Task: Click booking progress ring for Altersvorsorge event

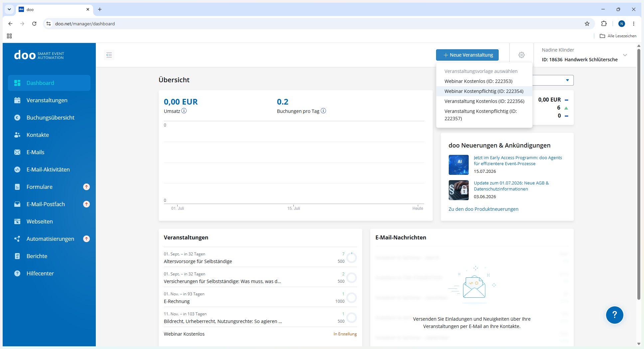Action: click(x=352, y=258)
